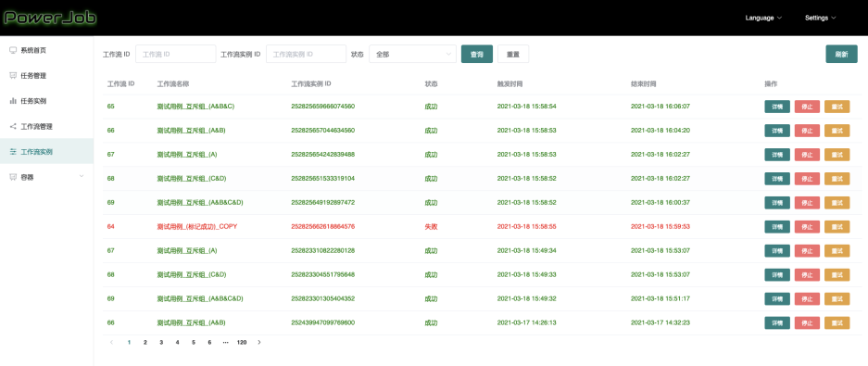Click workflow name 测试用例_(标记成功)_COPY
Screen dimensions: 868x366
click(197, 226)
